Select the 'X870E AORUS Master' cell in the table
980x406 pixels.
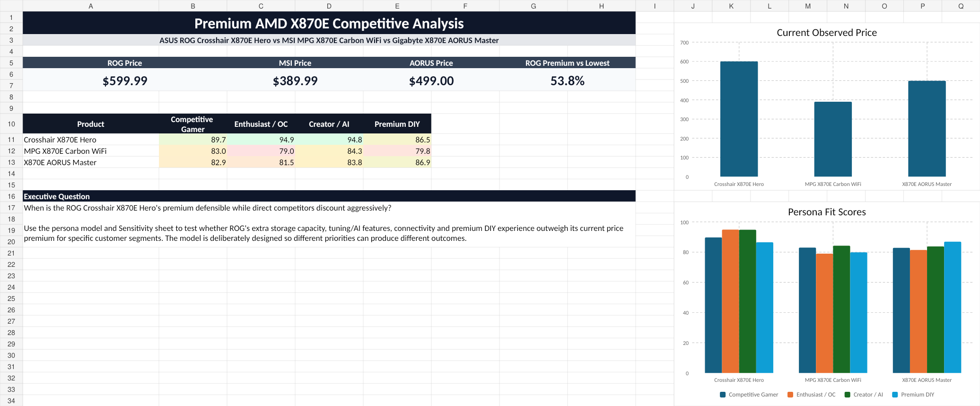(x=91, y=162)
